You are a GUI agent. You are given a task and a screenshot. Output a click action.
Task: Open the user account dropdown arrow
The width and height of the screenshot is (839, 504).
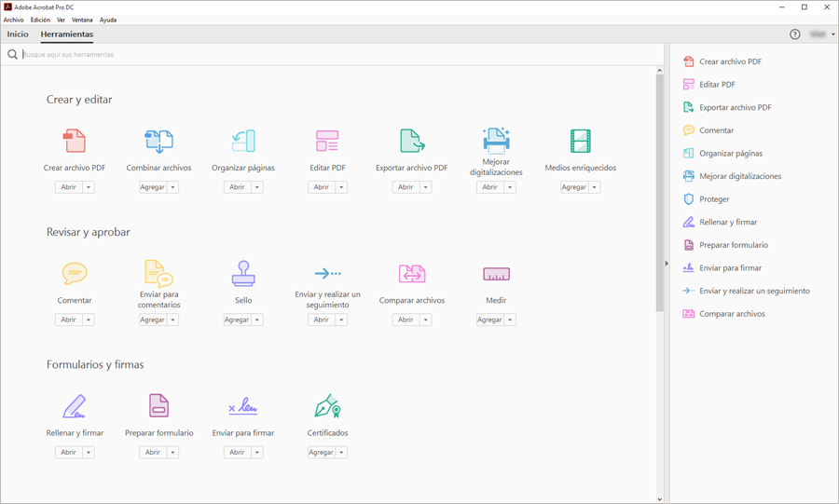point(833,34)
